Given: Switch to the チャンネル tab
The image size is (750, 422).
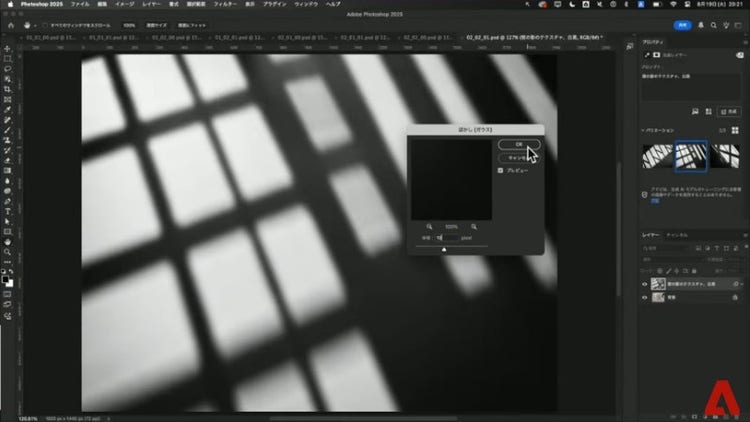Looking at the screenshot, I should pos(678,235).
